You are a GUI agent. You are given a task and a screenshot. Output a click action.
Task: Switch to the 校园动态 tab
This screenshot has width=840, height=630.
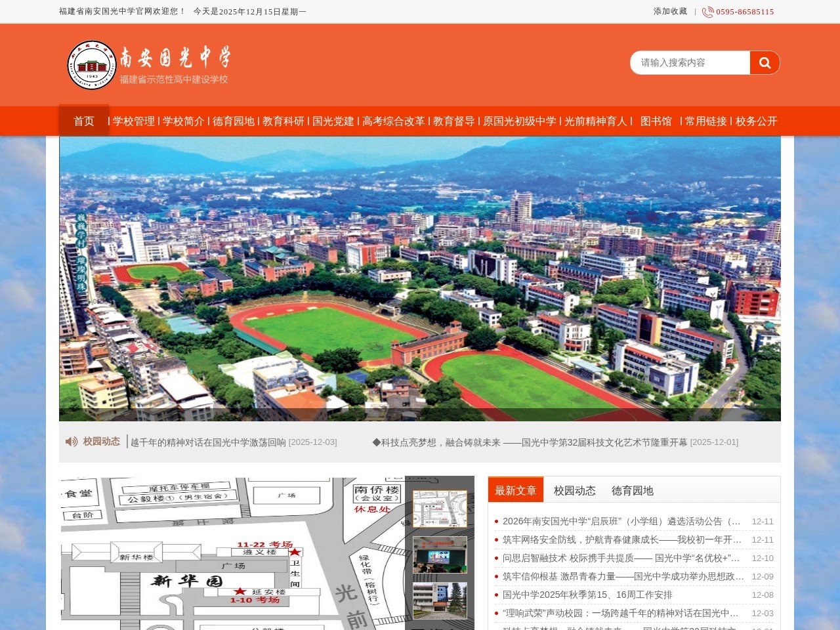[575, 490]
